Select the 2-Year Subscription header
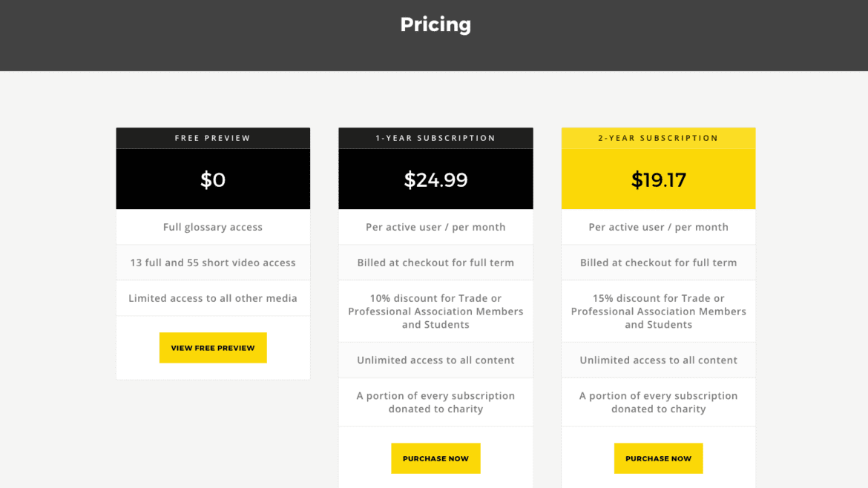Image resolution: width=868 pixels, height=488 pixels. [x=658, y=139]
